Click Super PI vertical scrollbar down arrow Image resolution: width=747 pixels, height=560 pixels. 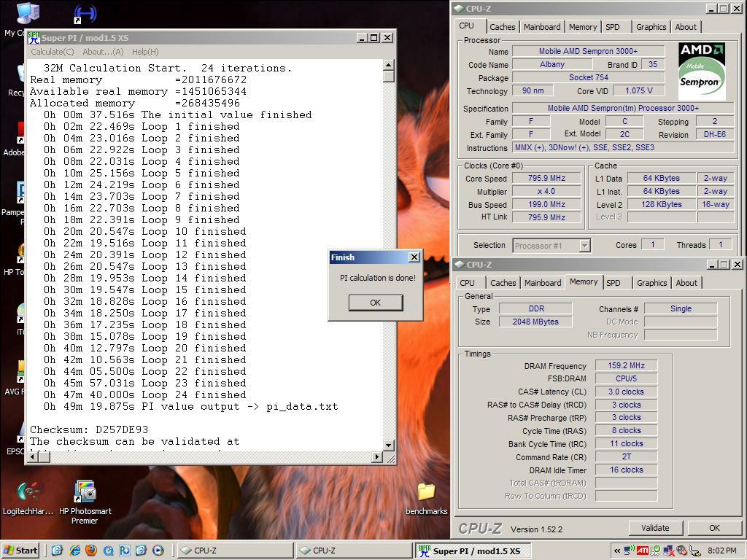click(389, 446)
